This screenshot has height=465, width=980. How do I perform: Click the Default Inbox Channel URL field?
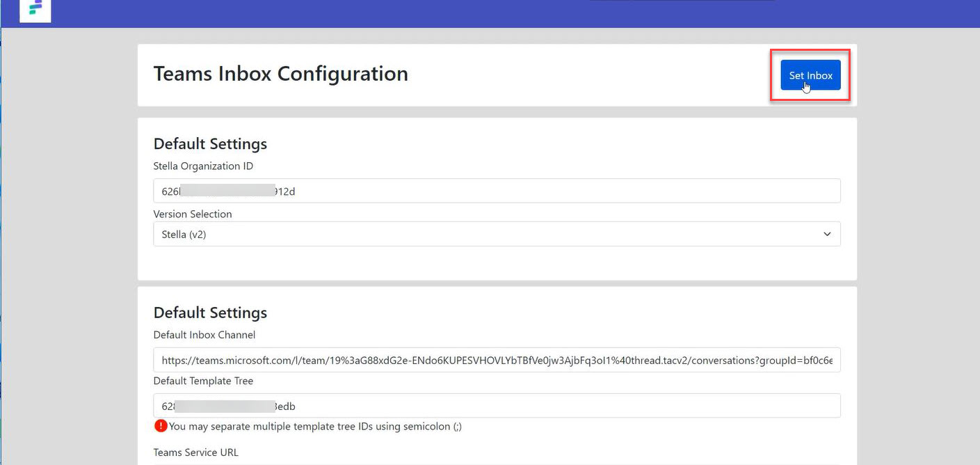(497, 360)
